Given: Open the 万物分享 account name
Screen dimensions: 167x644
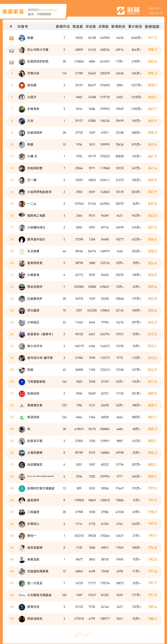Looking at the screenshot, I should [x=33, y=73].
